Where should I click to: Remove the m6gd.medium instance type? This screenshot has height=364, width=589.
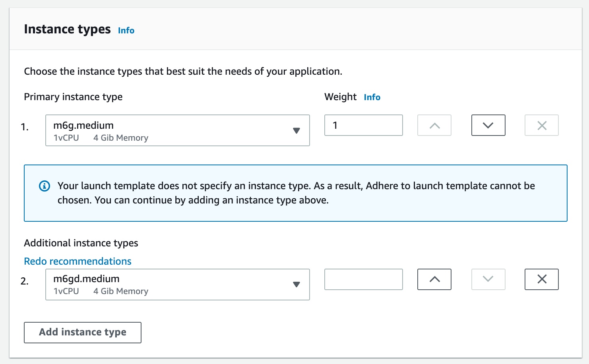[542, 279]
